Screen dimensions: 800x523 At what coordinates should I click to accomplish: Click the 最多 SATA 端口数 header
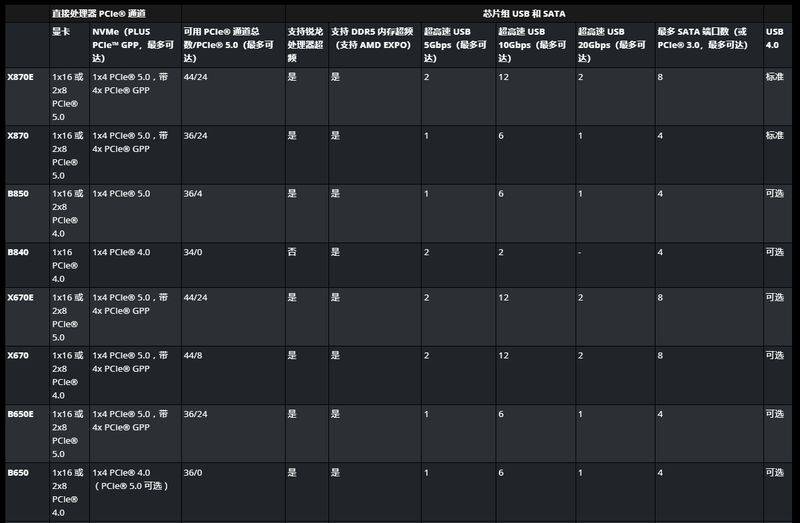pos(702,38)
